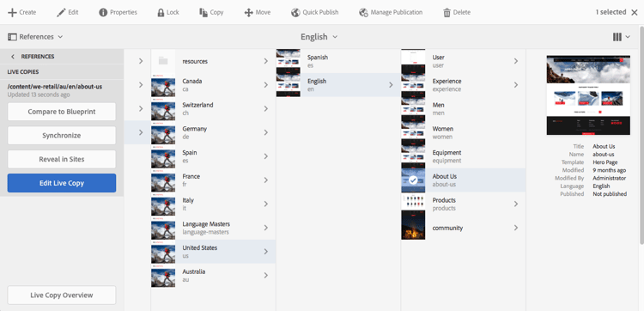Open Properties info icon
The height and width of the screenshot is (311, 644).
[103, 12]
